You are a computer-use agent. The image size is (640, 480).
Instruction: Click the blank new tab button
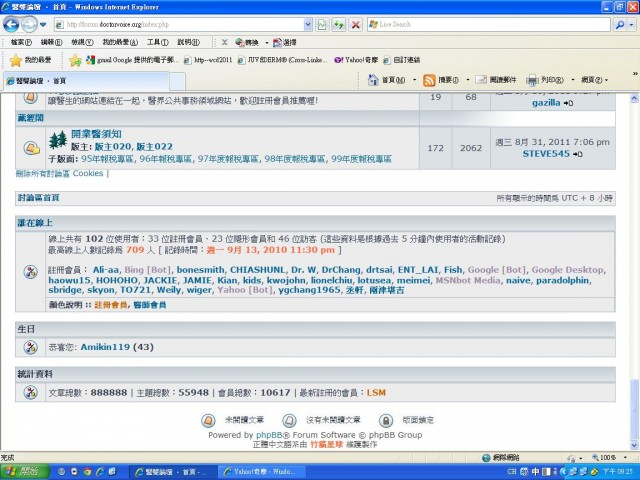click(178, 81)
